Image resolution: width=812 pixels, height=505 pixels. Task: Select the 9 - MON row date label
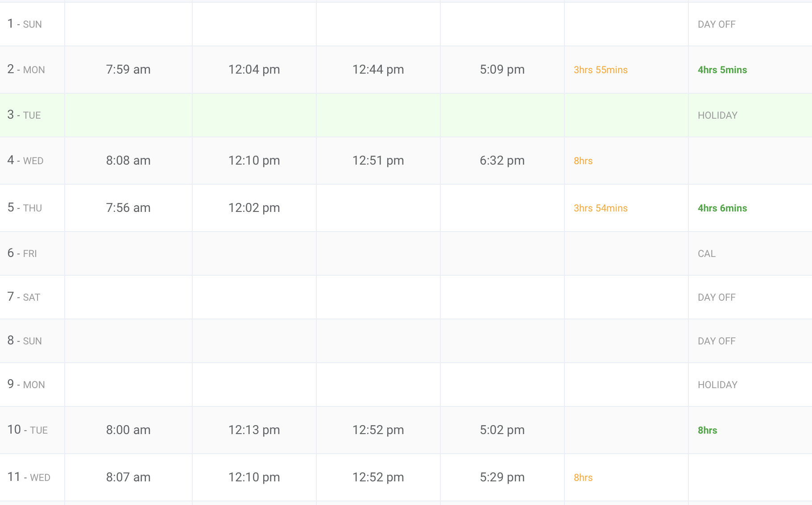[26, 384]
